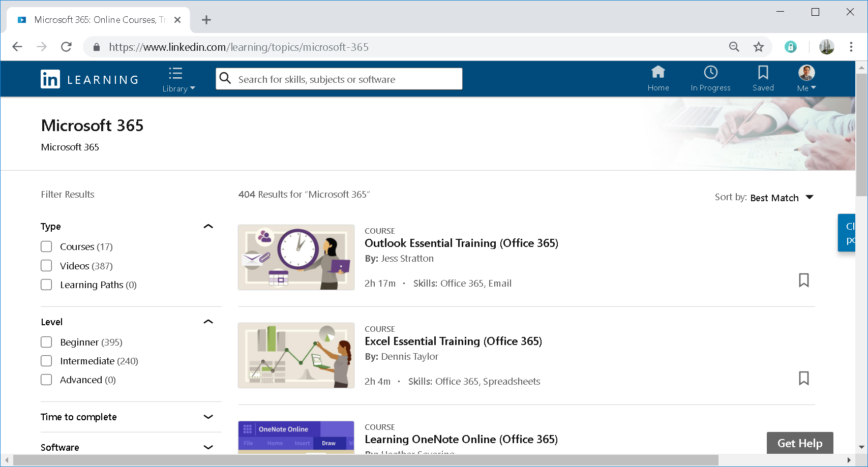The image size is (868, 467).
Task: Open the Sort by Best Match dropdown
Action: pos(782,198)
